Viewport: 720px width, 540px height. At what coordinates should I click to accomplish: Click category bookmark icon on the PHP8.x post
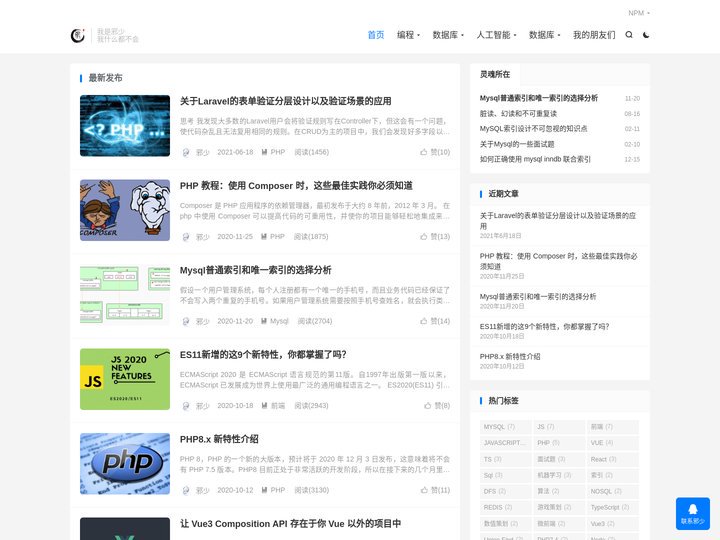[264, 490]
